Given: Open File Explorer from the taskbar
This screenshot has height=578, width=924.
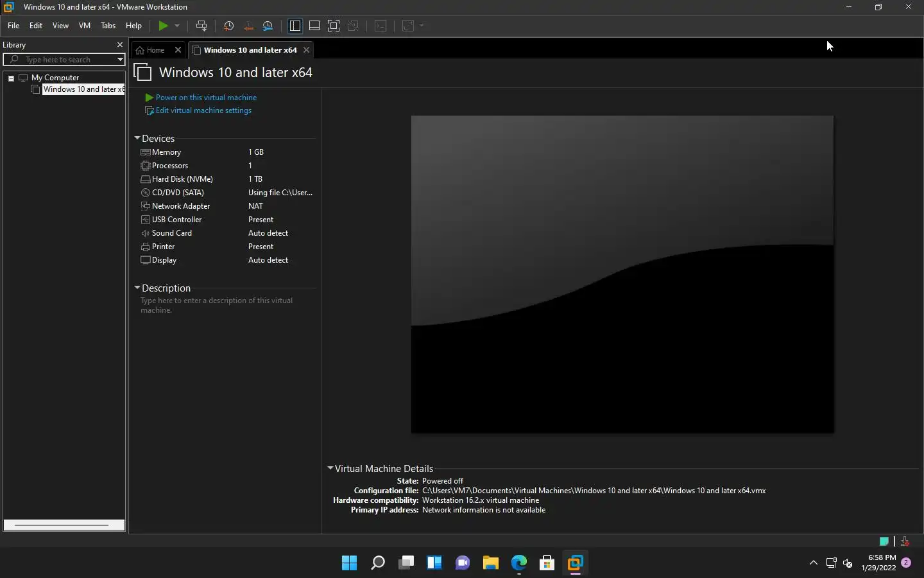Looking at the screenshot, I should coord(491,563).
